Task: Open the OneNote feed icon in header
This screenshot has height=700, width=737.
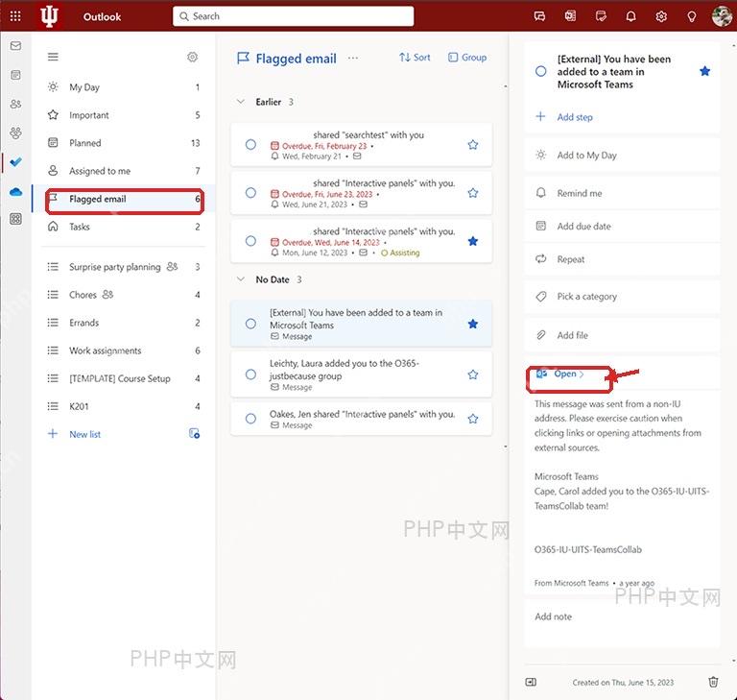Action: pos(570,16)
